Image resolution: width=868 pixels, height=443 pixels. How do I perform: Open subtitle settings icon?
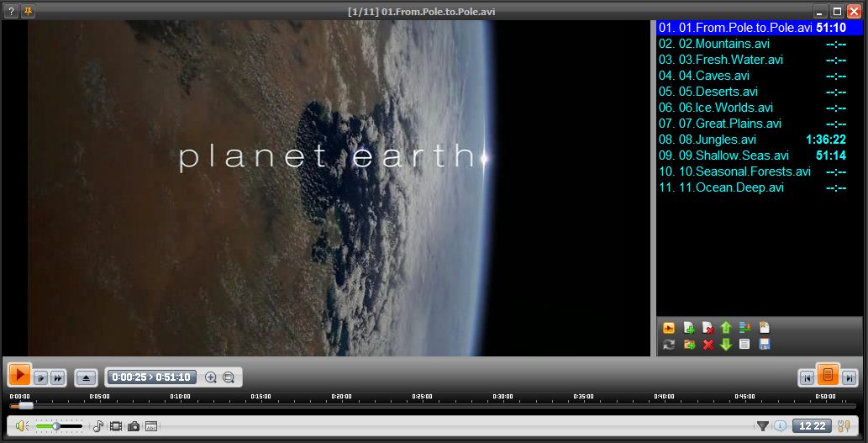click(151, 426)
